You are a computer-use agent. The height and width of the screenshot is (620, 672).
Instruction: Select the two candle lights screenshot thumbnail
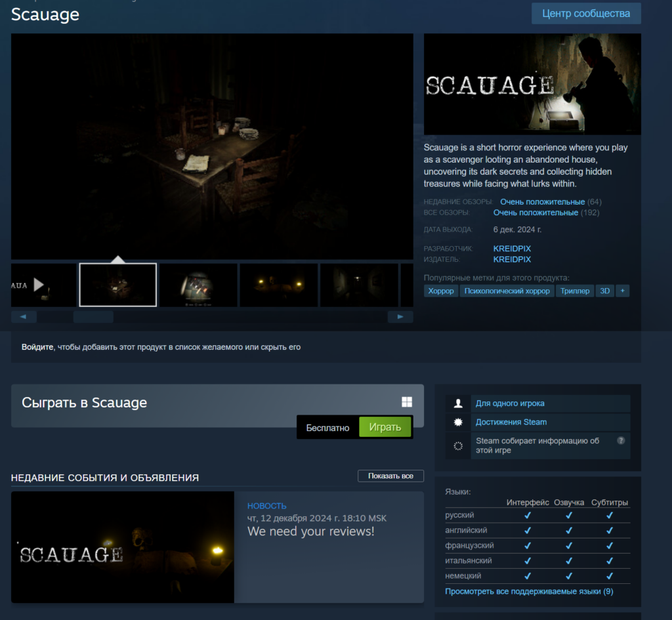point(279,285)
